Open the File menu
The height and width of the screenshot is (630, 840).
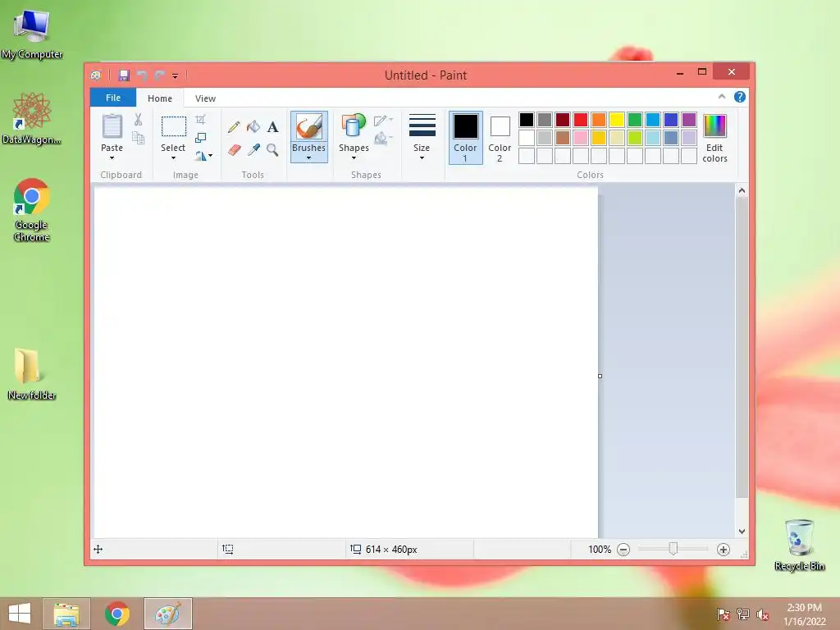113,98
